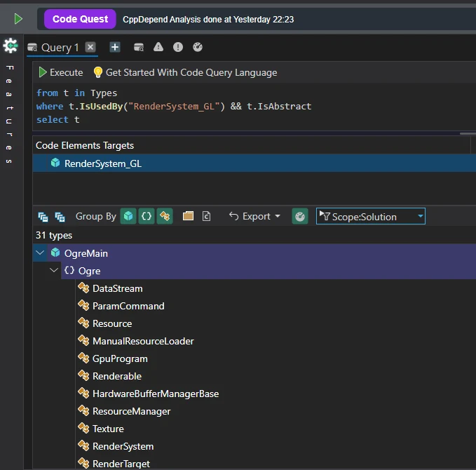476x470 pixels.
Task: Select the Ogre namespace row
Action: click(x=268, y=270)
